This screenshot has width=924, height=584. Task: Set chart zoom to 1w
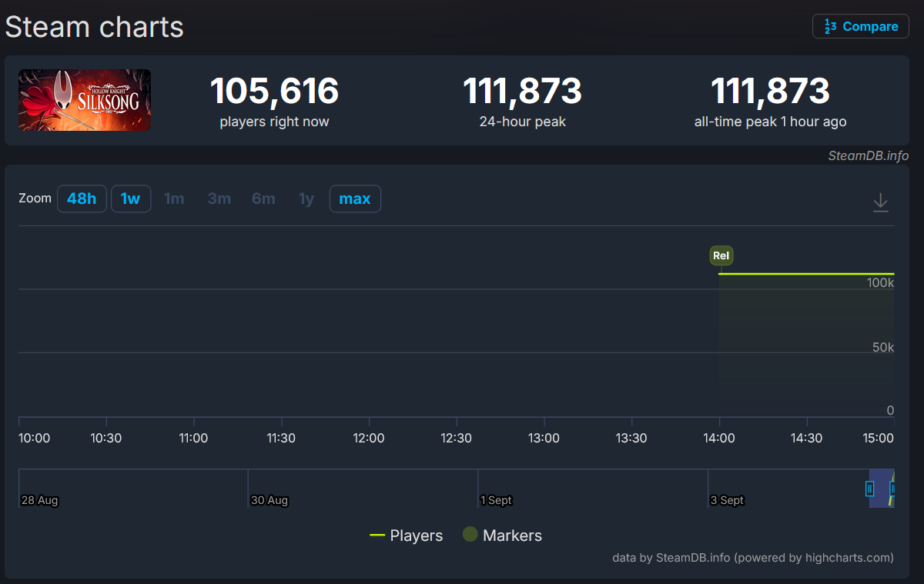131,199
